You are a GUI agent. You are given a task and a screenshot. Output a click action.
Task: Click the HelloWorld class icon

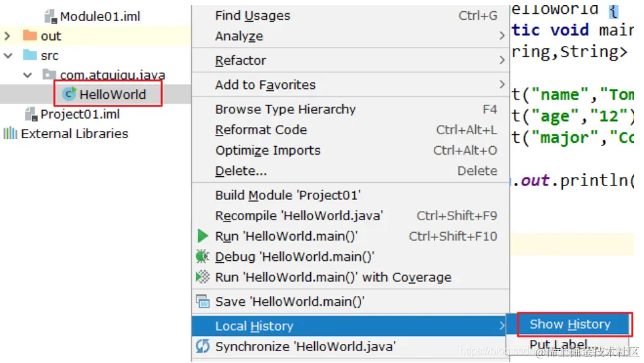click(69, 94)
